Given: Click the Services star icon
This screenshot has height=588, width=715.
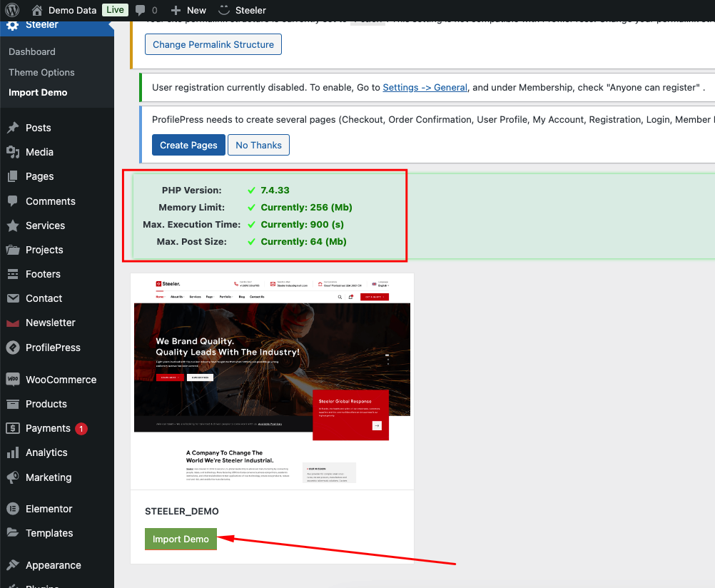Looking at the screenshot, I should click(13, 225).
